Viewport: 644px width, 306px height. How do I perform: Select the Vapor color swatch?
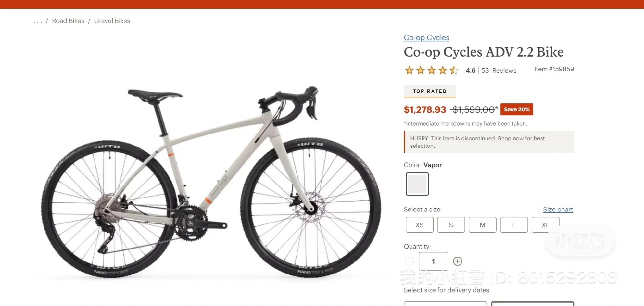[x=417, y=184]
